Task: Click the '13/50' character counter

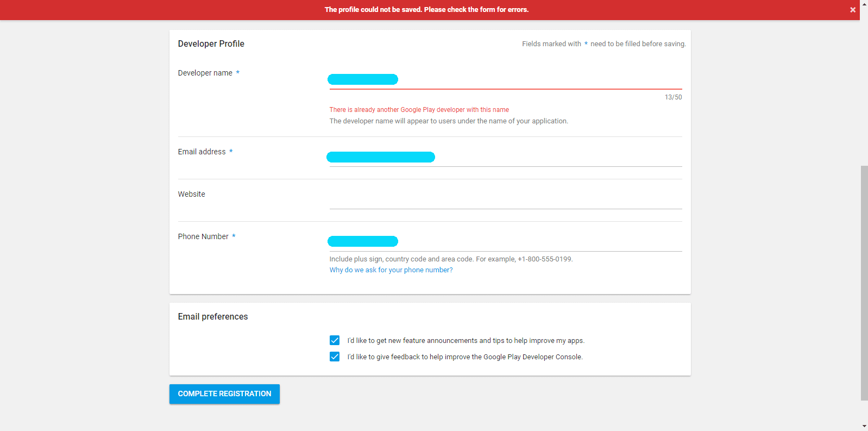Action: (x=674, y=97)
